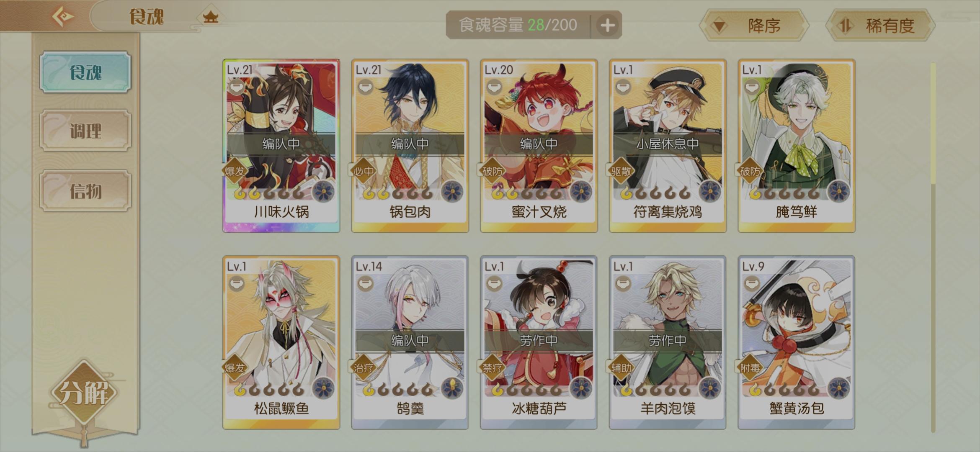This screenshot has height=452, width=980.
Task: Tap the plus icon to expand capacity
Action: coord(608,25)
